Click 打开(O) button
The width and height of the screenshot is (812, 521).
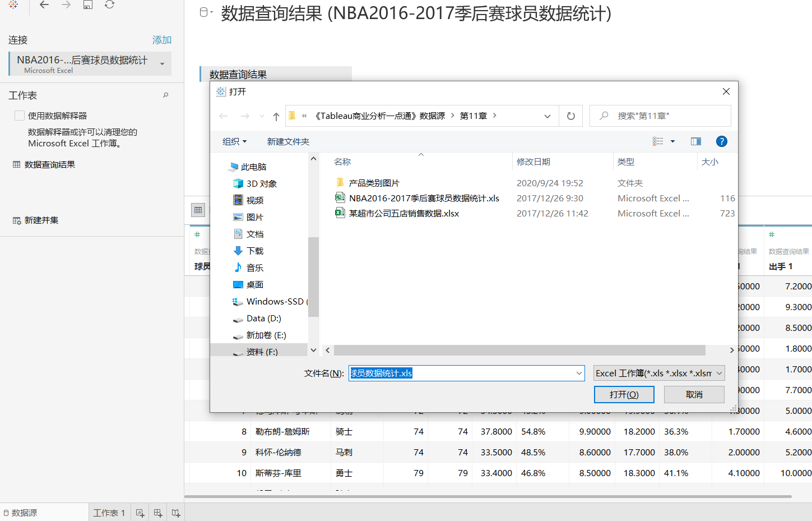coord(624,394)
